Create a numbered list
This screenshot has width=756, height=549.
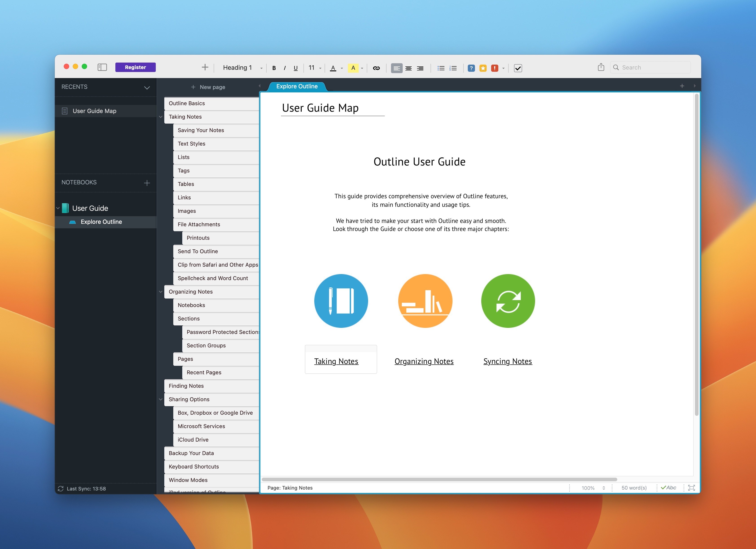click(x=453, y=68)
